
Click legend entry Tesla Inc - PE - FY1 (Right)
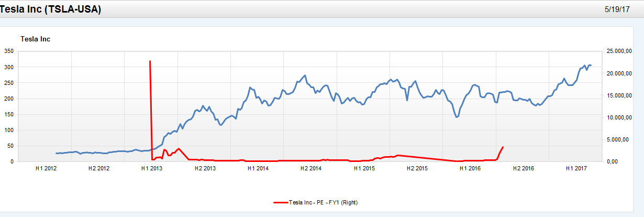click(x=323, y=202)
